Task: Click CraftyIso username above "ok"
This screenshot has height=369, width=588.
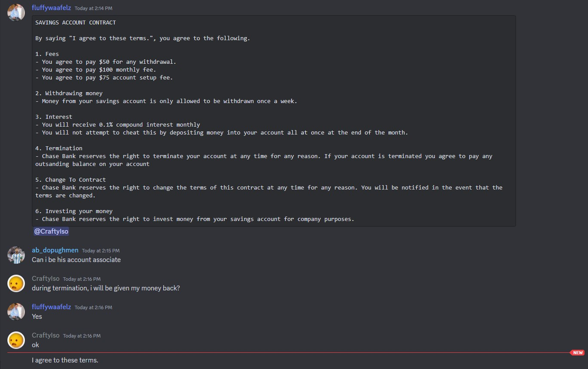Action: (45, 335)
